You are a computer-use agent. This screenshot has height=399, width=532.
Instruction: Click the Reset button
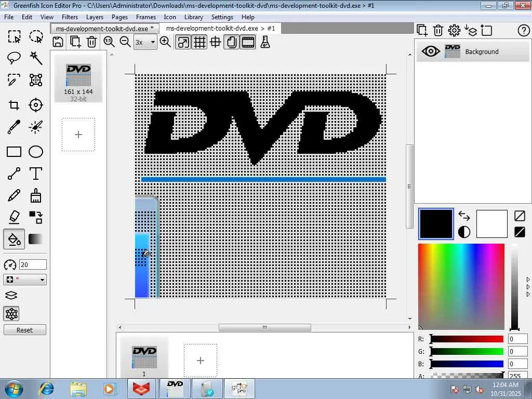click(25, 330)
